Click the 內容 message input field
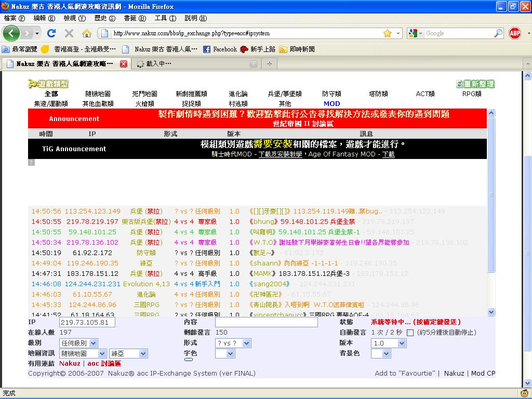The image size is (532, 399). coord(266,323)
